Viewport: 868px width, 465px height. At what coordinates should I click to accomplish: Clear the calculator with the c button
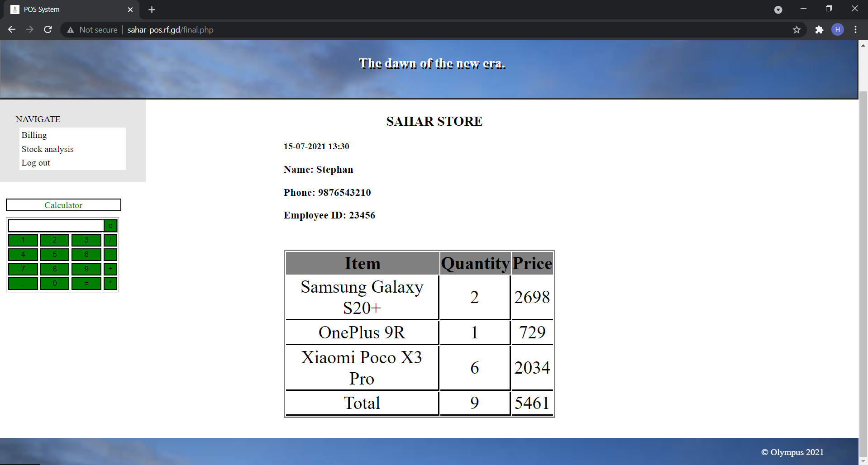pyautogui.click(x=110, y=226)
